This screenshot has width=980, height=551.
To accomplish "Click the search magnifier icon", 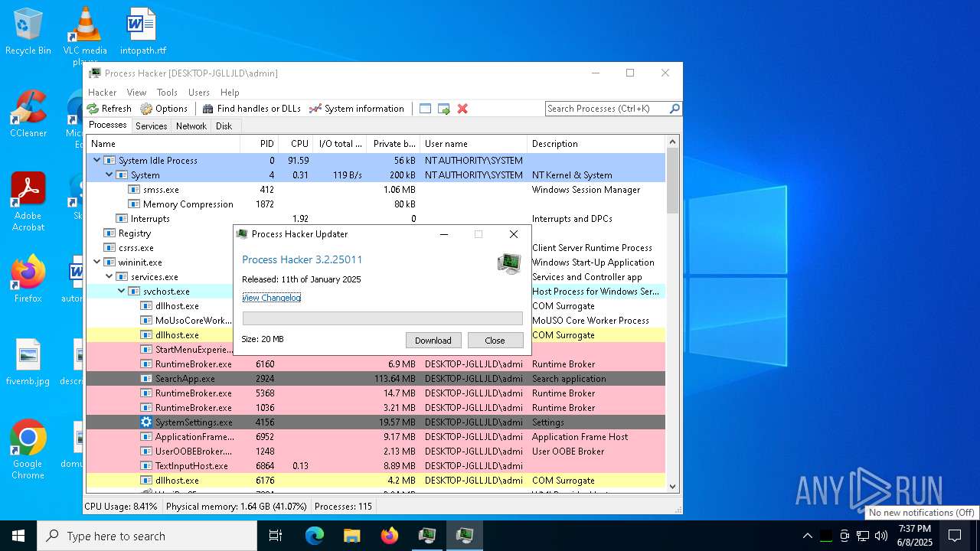I will 675,109.
